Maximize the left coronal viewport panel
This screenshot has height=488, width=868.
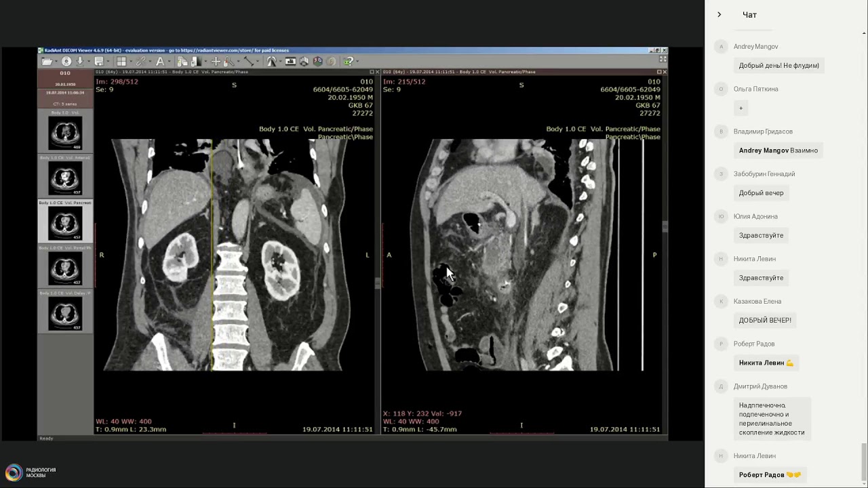tap(371, 72)
